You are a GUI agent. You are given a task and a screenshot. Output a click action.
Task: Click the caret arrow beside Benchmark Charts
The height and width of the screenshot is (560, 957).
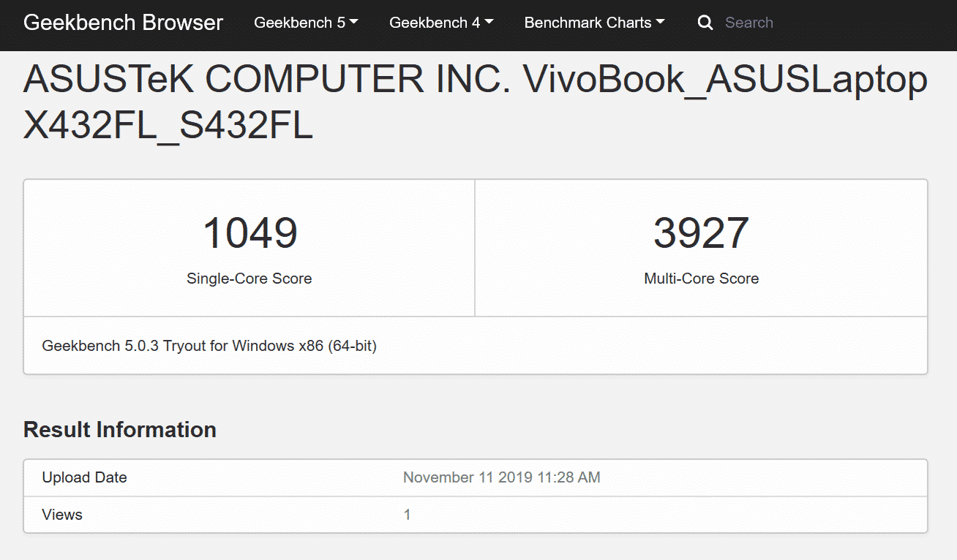coord(661,22)
